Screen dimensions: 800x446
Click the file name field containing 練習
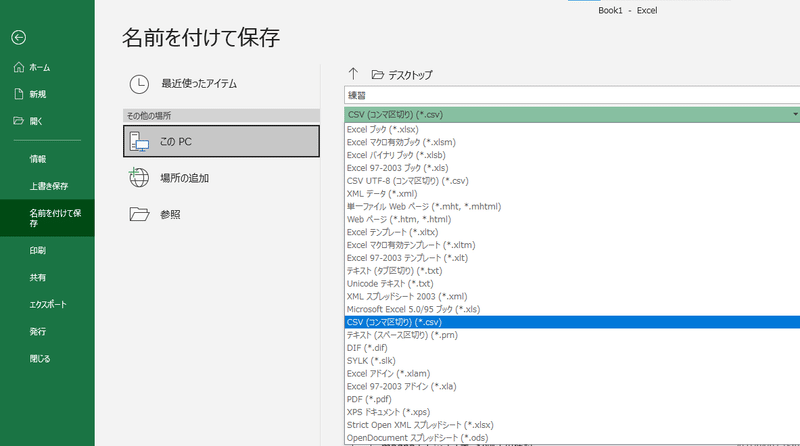(572, 95)
